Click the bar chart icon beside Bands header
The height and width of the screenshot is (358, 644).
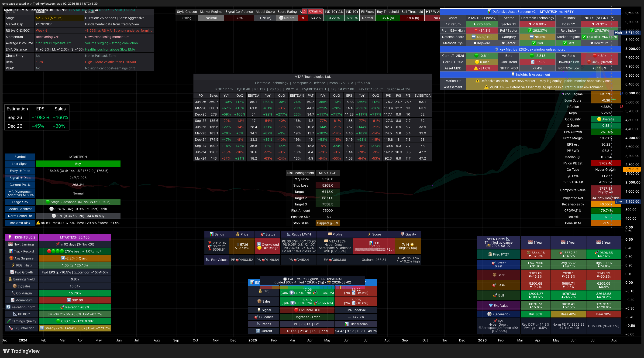(211, 234)
